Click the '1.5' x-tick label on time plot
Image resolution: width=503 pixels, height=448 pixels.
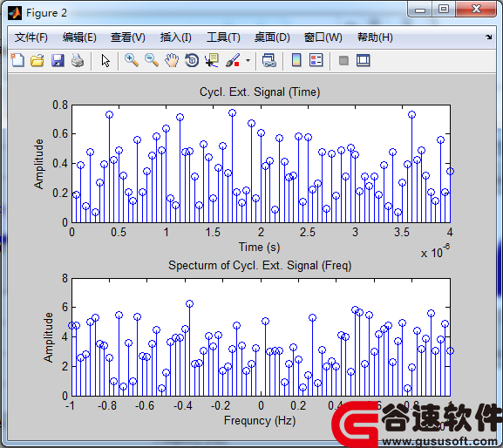pyautogui.click(x=213, y=232)
